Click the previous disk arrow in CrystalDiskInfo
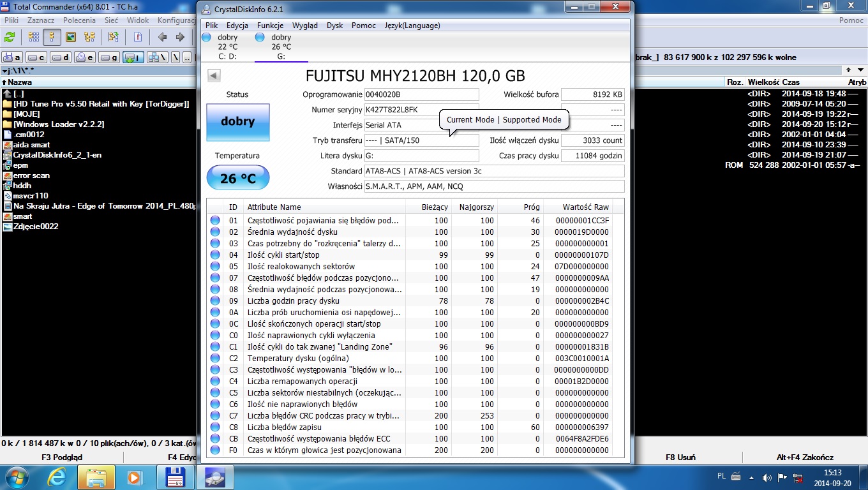 (x=214, y=76)
